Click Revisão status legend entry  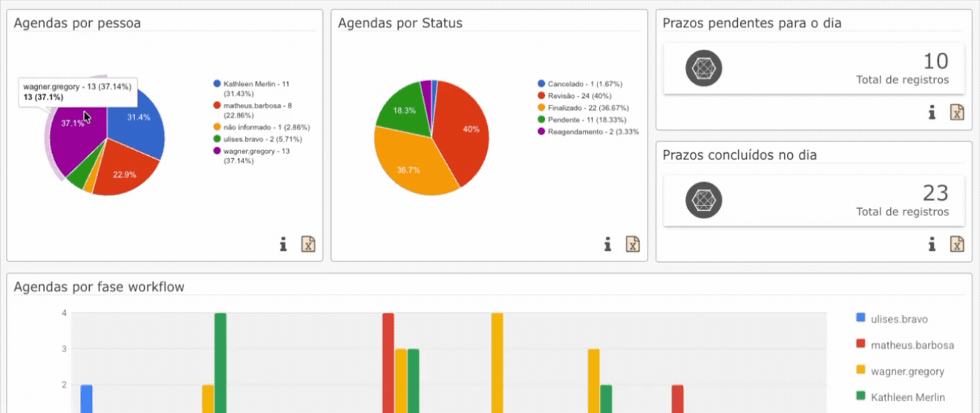575,96
